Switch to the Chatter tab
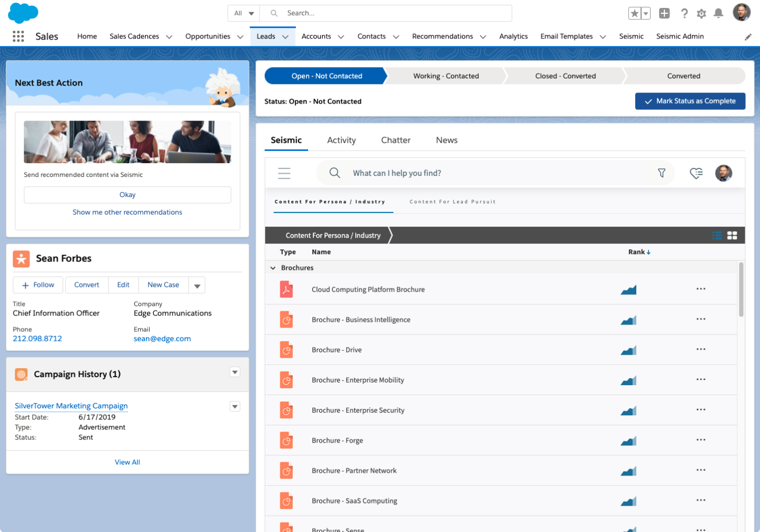760x532 pixels. point(396,140)
